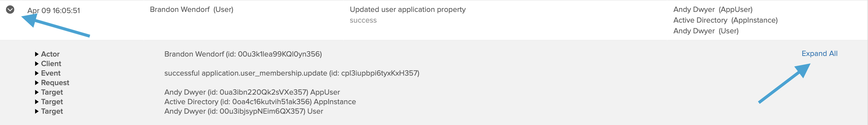Click the 'Updated user application property' event text

tap(408, 10)
